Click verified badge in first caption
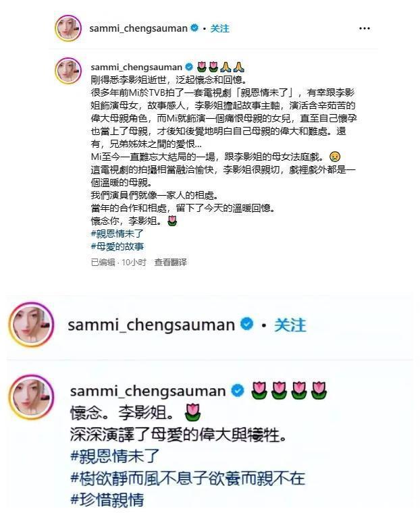The width and height of the screenshot is (420, 515). (x=189, y=67)
